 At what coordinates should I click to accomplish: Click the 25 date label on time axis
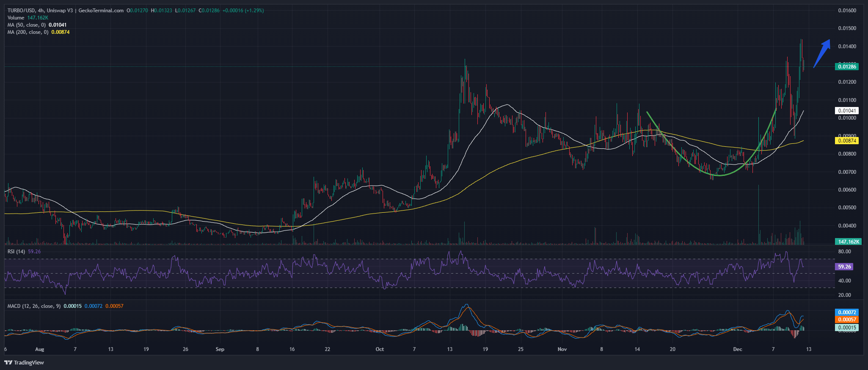521,349
